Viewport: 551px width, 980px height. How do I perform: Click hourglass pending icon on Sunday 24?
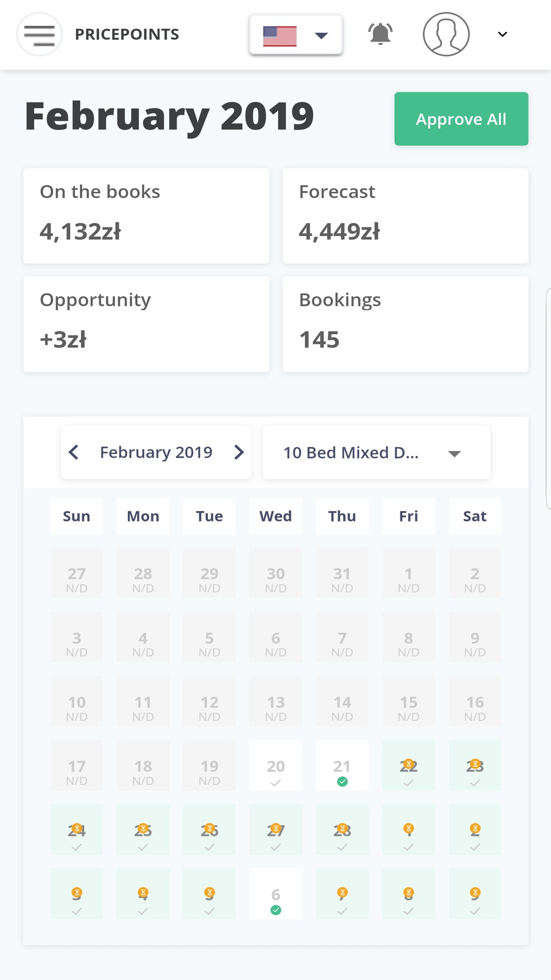(x=77, y=828)
